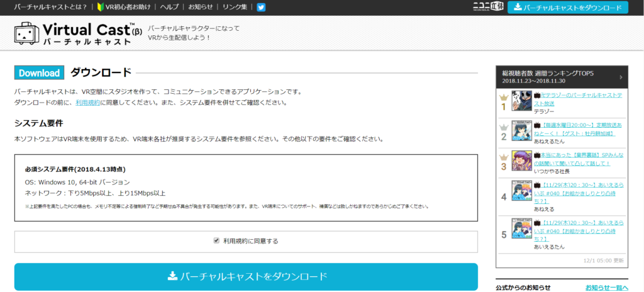Expand the weekly ranking TOP5 chevron
This screenshot has width=644, height=292.
pos(621,77)
